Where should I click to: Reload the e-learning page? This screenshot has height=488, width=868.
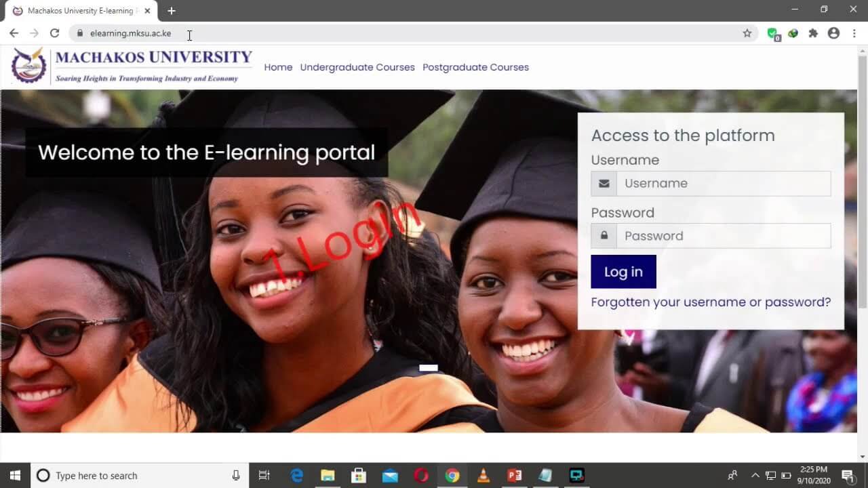click(x=54, y=33)
